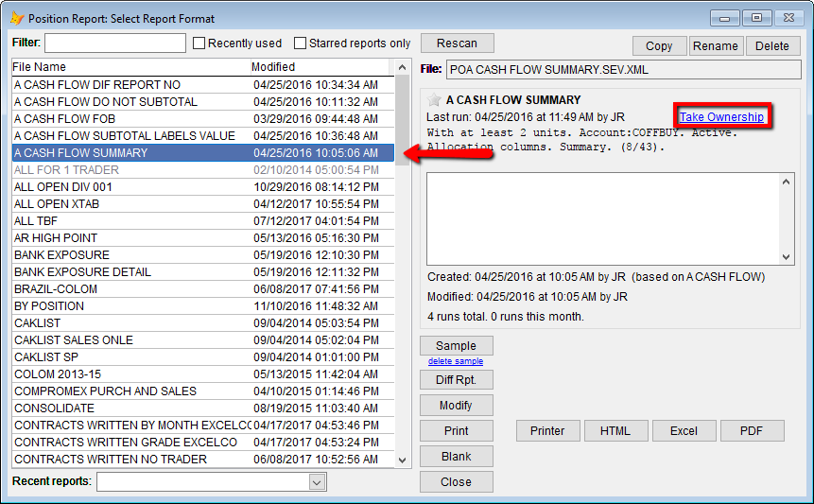Click the Delete button

tap(772, 46)
